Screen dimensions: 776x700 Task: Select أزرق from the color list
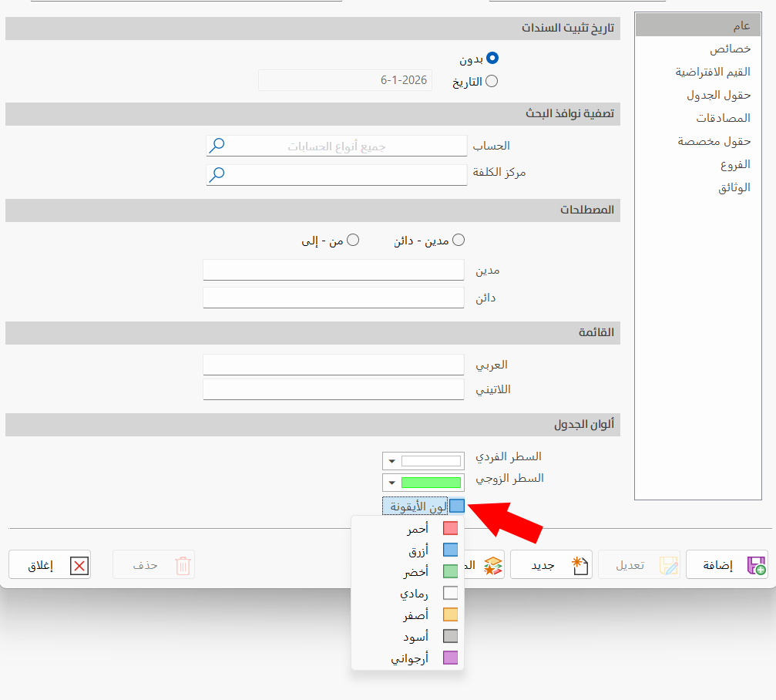[408, 550]
